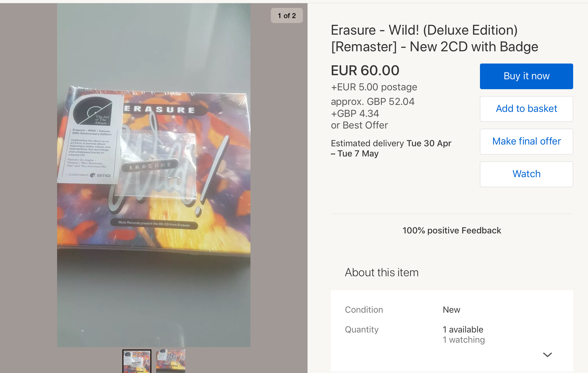588x373 pixels.
Task: Click the 1 watching text
Action: [x=464, y=340]
